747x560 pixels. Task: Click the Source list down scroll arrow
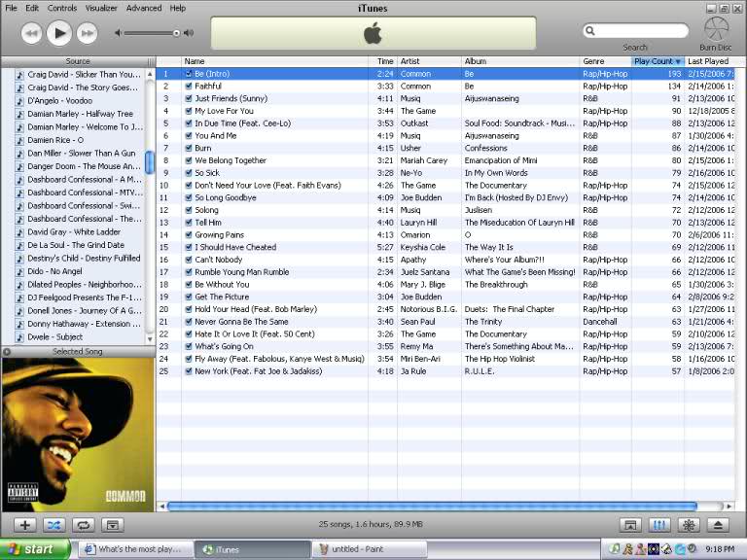(150, 339)
